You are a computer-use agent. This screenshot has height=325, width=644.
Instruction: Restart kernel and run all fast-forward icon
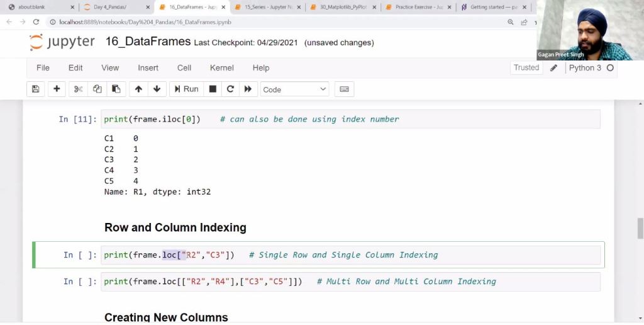[x=248, y=89]
